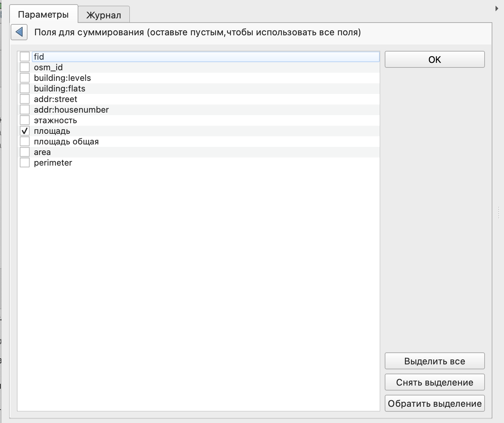This screenshot has width=504, height=423.
Task: Click the right-edge panel splitter handle
Action: pyautogui.click(x=498, y=213)
